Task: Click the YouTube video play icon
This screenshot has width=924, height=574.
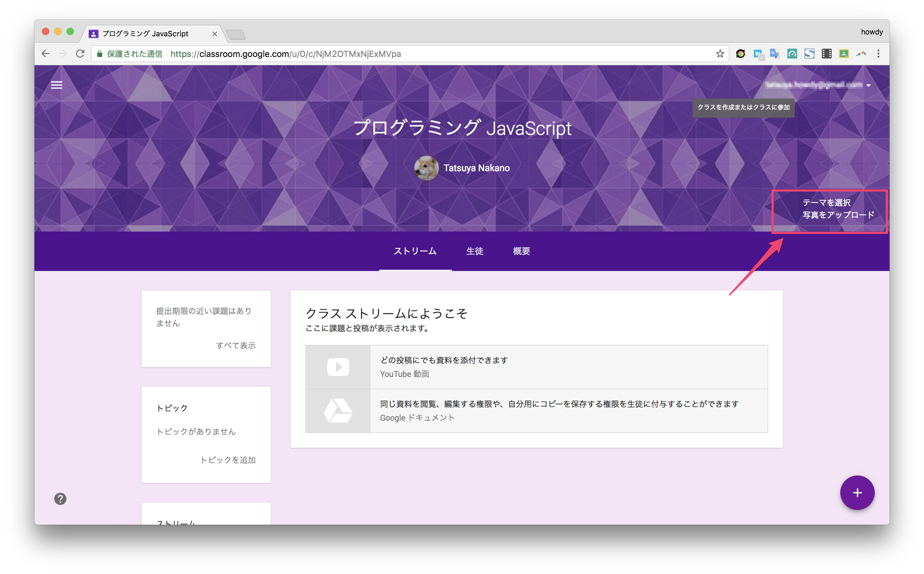Action: 338,367
